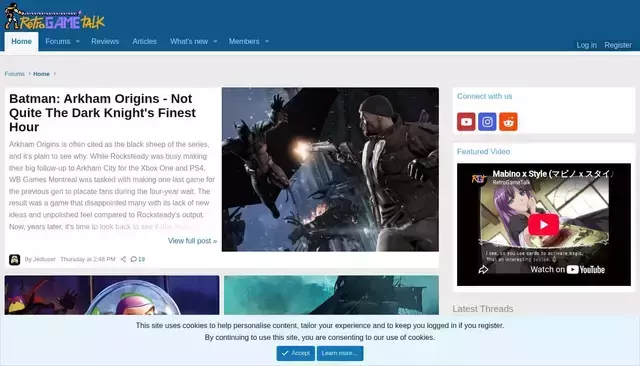Click the Featured Video heading
Image resolution: width=640 pixels, height=366 pixels.
[x=483, y=151]
